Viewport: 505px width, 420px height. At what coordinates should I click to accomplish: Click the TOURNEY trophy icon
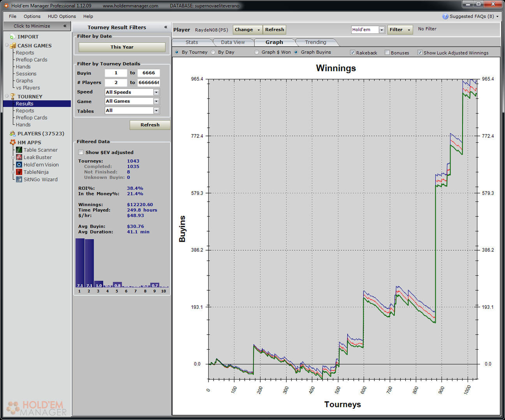pyautogui.click(x=13, y=96)
